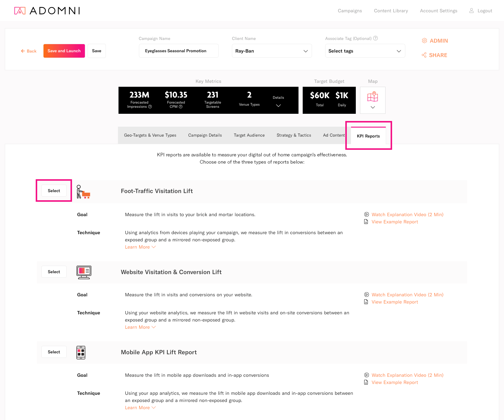The width and height of the screenshot is (504, 420).
Task: Click the Forecasted Impressions help icon
Action: [x=150, y=107]
